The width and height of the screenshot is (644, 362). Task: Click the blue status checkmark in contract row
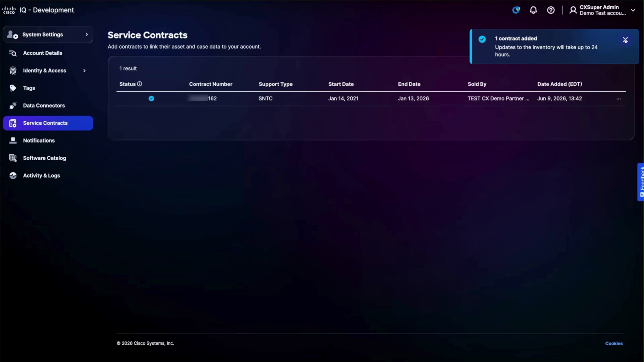(x=151, y=98)
